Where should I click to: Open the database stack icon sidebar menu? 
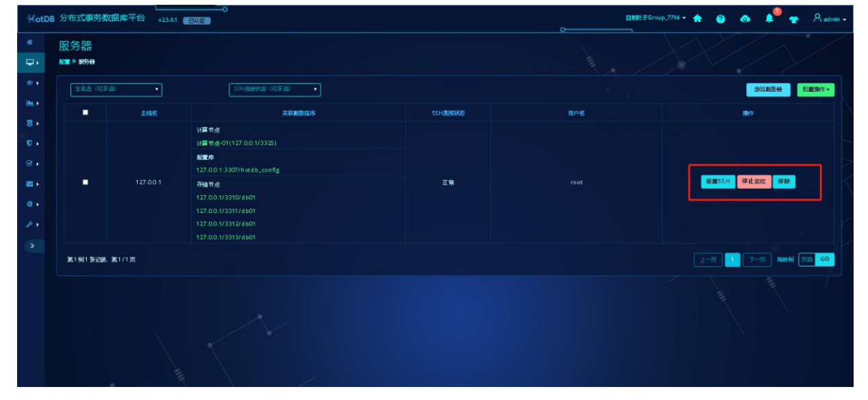coord(30,123)
